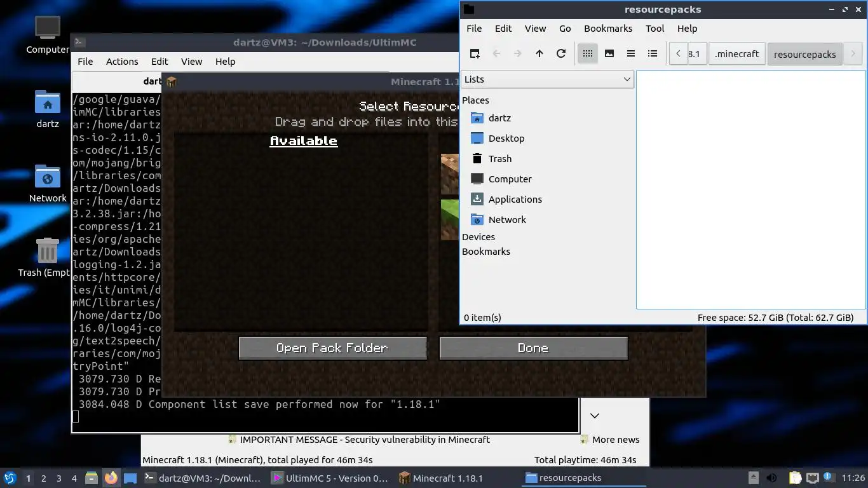This screenshot has height=488, width=868.
Task: Launch Firefox from the panel
Action: (111, 478)
